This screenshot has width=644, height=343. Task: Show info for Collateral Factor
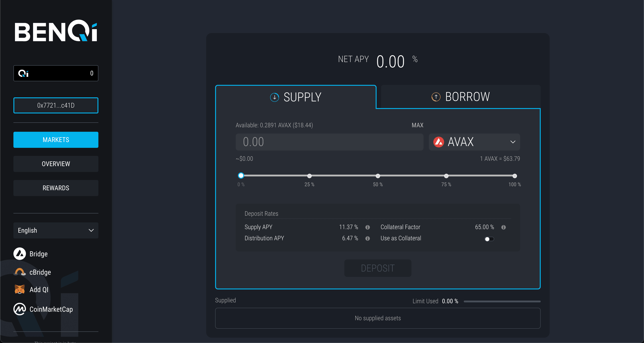point(504,227)
